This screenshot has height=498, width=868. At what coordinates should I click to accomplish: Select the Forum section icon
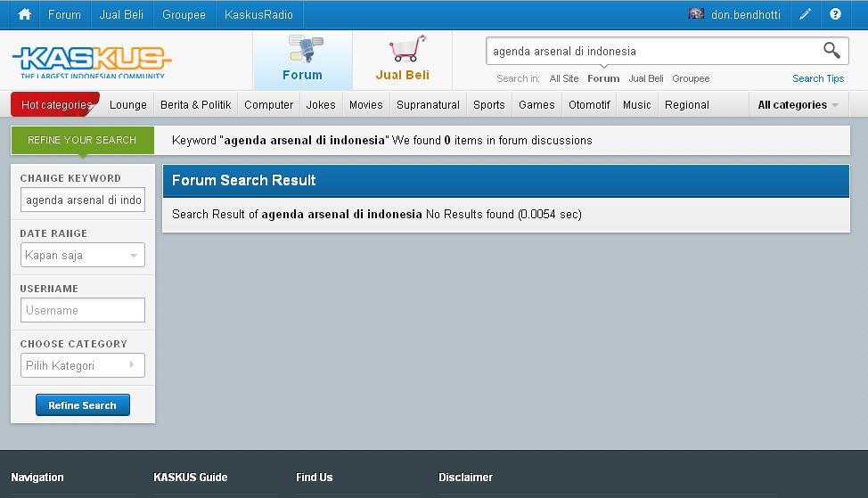(x=303, y=50)
